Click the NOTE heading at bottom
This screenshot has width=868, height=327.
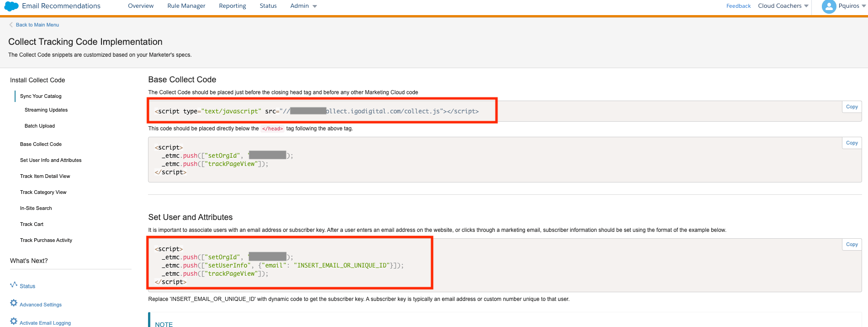pyautogui.click(x=164, y=324)
